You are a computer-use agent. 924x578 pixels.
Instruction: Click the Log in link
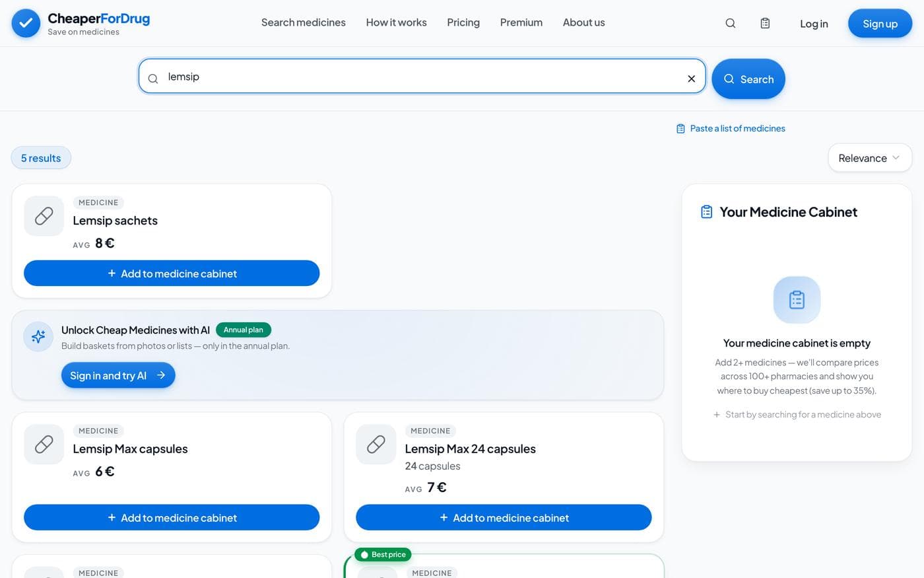click(x=814, y=24)
